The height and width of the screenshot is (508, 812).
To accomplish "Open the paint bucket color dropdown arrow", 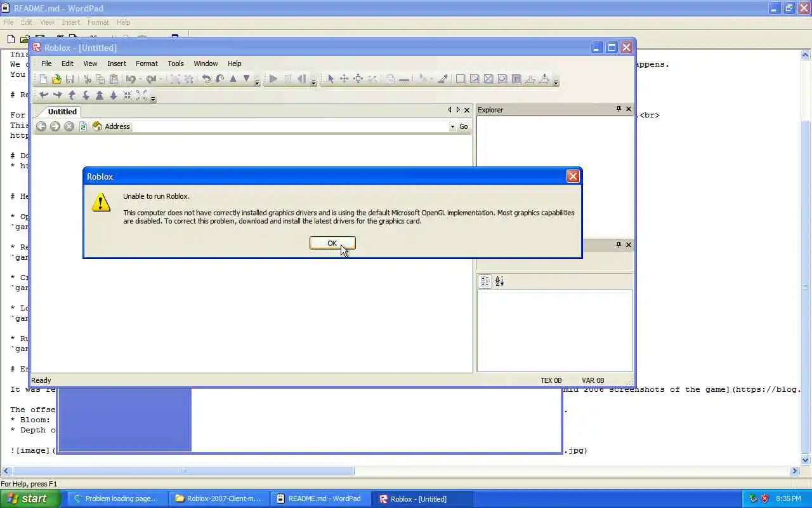I will (431, 79).
